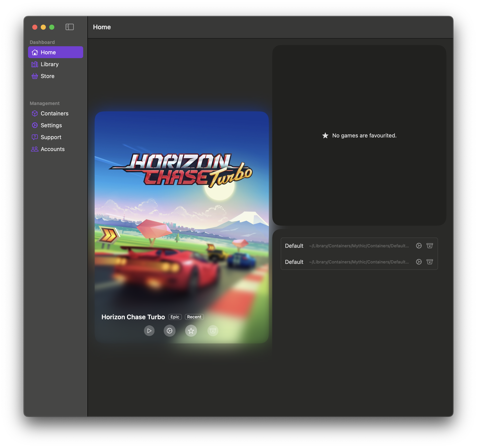Screen dimensions: 477x448
Task: Close the Mythic window
Action: pyautogui.click(x=35, y=27)
